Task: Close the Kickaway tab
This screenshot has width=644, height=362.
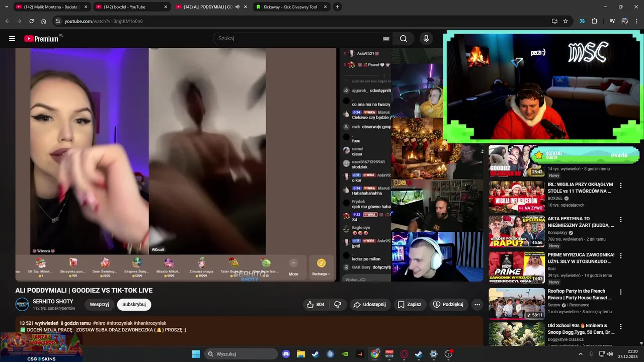Action: coord(325,7)
